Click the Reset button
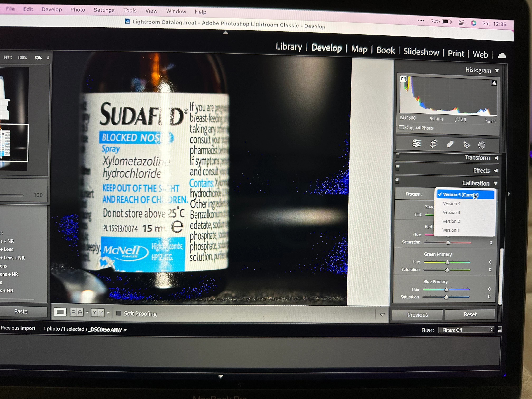 [470, 314]
